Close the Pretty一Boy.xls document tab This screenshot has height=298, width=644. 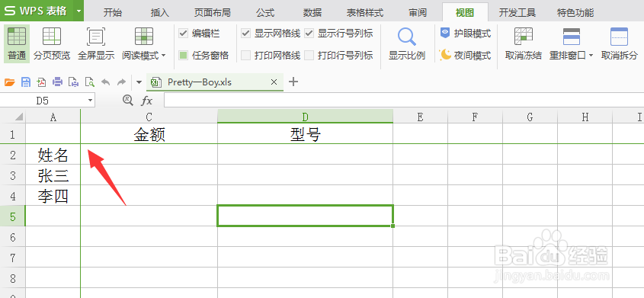274,82
